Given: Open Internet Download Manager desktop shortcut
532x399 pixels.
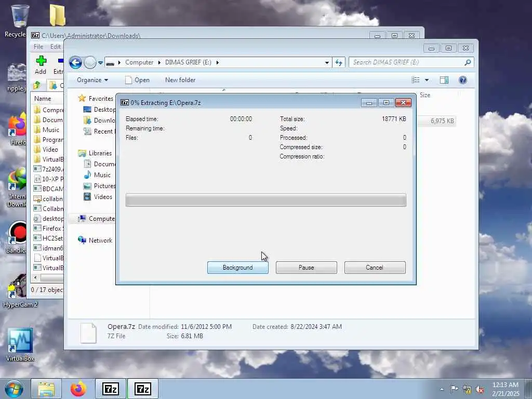Looking at the screenshot, I should pyautogui.click(x=17, y=187).
